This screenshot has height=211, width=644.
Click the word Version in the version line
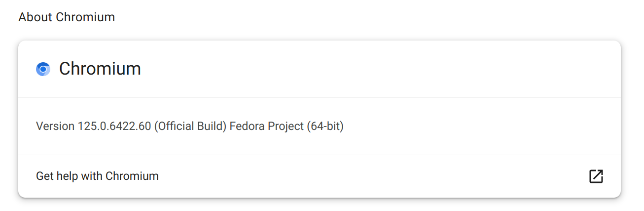[55, 126]
